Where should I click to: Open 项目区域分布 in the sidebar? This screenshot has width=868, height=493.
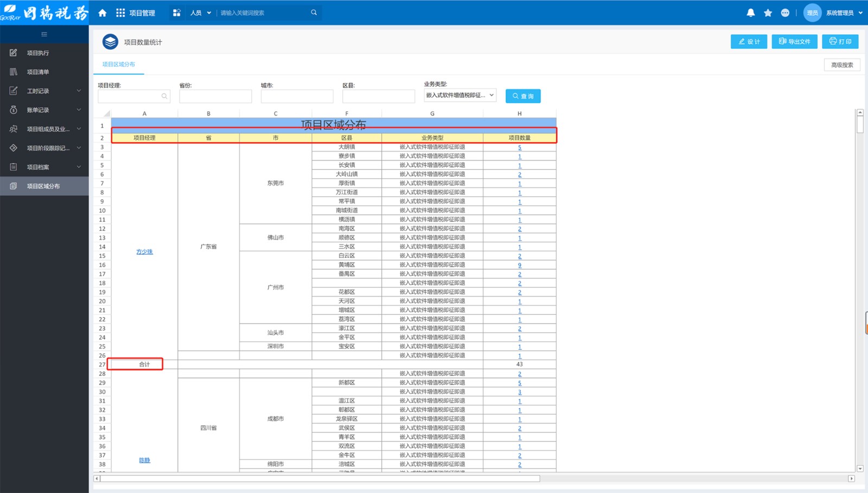44,186
